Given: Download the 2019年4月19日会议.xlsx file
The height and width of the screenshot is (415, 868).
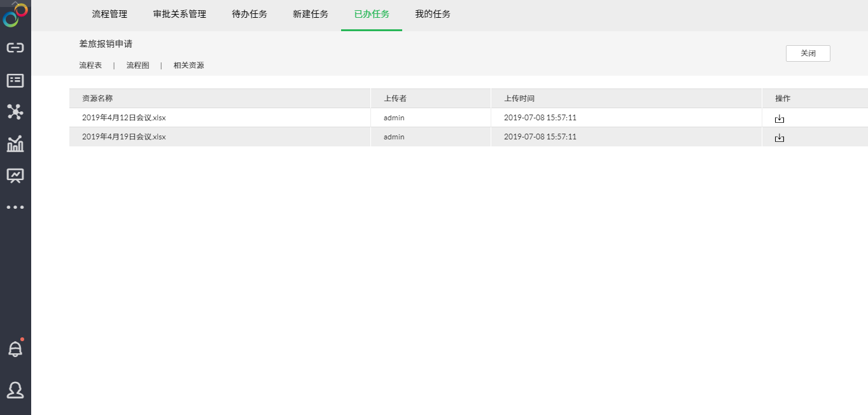Looking at the screenshot, I should pyautogui.click(x=779, y=137).
